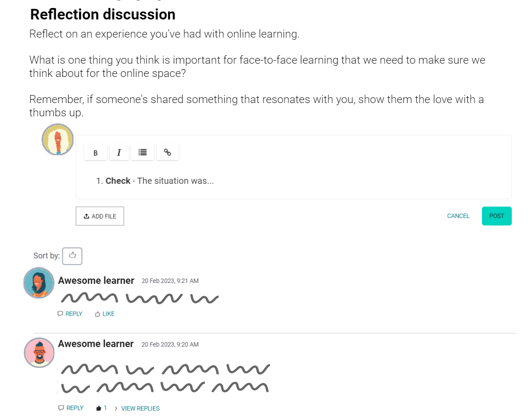Viewport: 531px width, 420px height.
Task: Click the reply bubble icon on the 9:20 AM comment
Action: pyautogui.click(x=61, y=408)
